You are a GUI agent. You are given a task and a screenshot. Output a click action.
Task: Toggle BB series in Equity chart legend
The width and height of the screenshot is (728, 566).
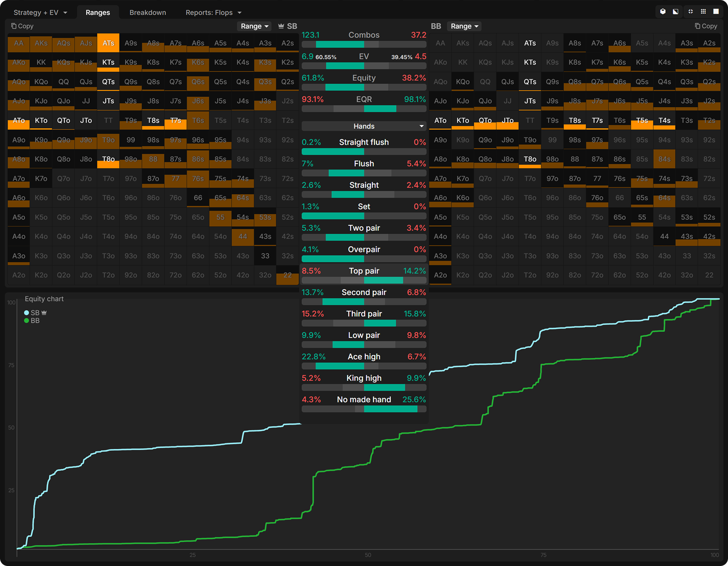(x=32, y=321)
